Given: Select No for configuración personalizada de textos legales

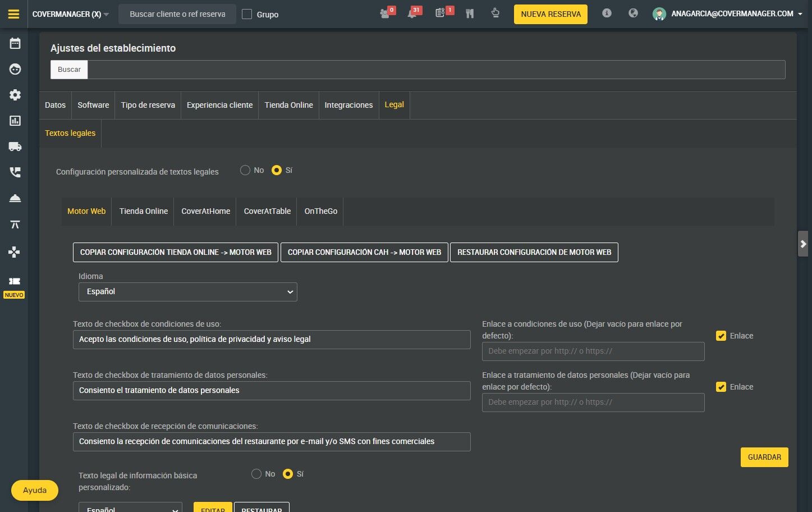Looking at the screenshot, I should pyautogui.click(x=245, y=170).
